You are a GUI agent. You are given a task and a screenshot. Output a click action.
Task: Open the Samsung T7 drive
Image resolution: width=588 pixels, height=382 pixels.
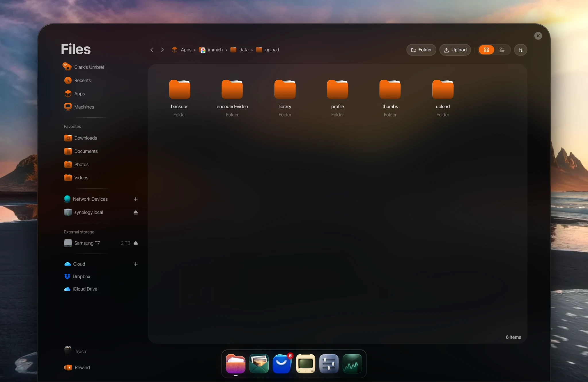pos(82,243)
